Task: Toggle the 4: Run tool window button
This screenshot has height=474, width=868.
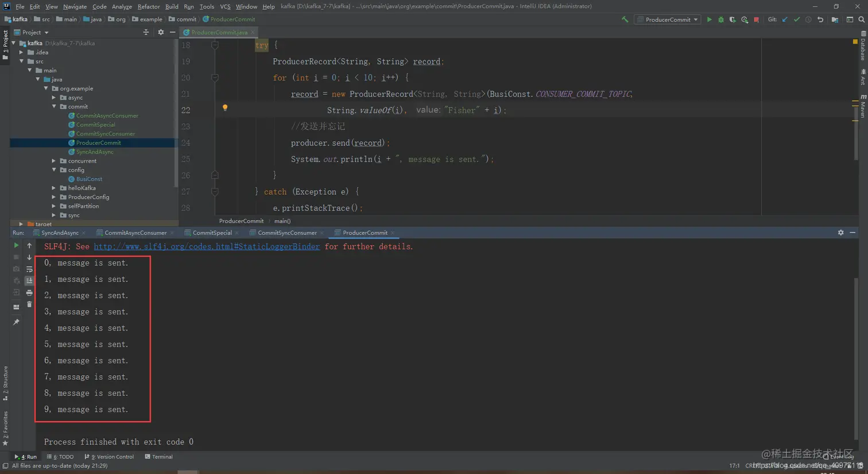Action: (x=26, y=457)
